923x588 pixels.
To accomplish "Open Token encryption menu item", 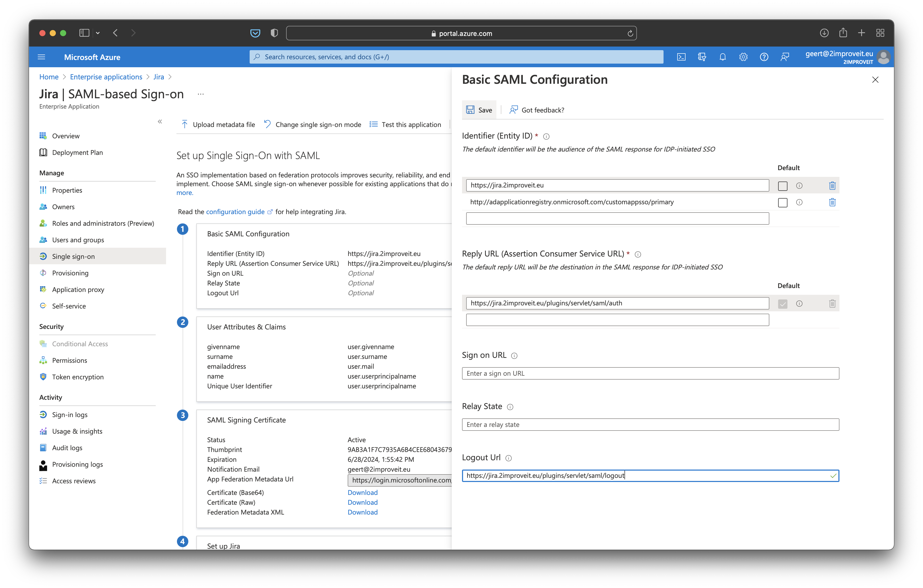I will (x=78, y=377).
